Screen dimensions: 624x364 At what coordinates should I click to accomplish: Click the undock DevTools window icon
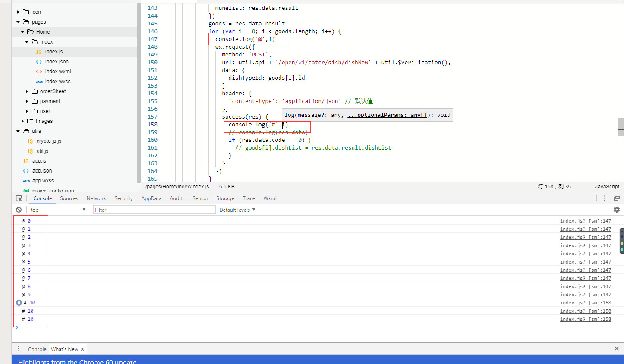[x=617, y=198]
